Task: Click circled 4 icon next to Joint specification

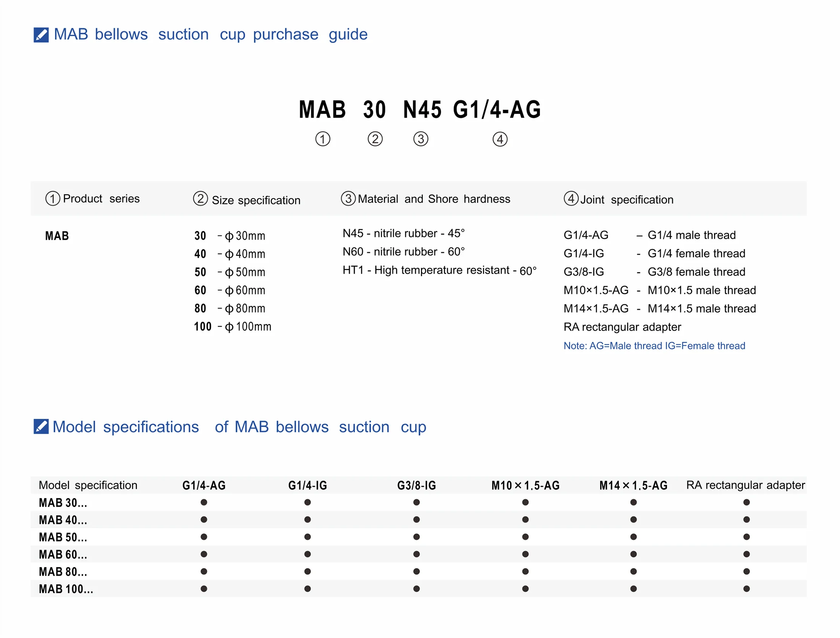Action: click(x=571, y=199)
